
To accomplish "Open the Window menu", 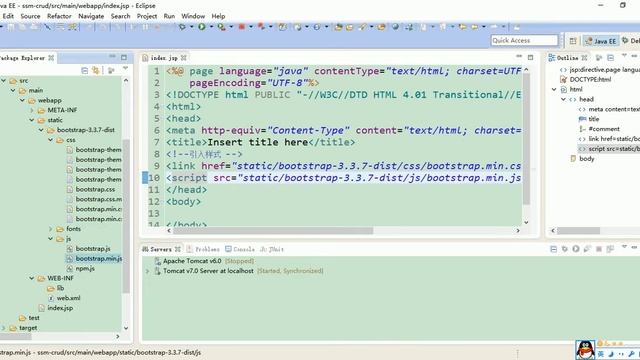I will click(193, 16).
